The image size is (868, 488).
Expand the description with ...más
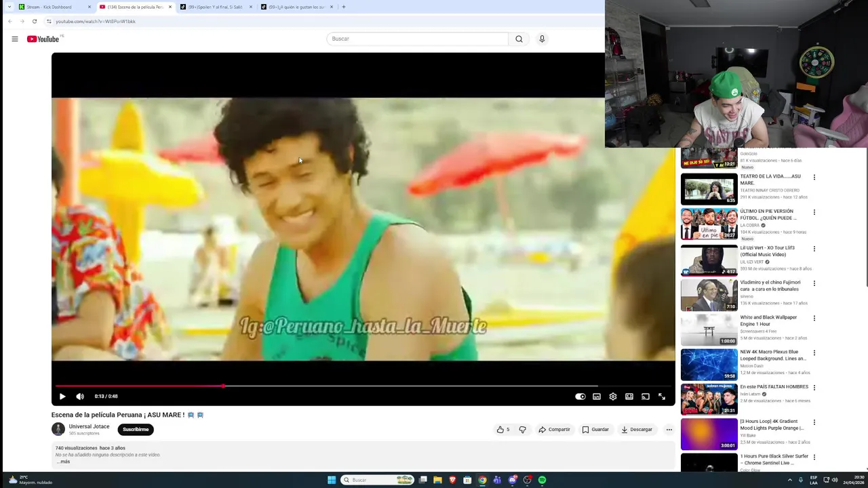64,462
